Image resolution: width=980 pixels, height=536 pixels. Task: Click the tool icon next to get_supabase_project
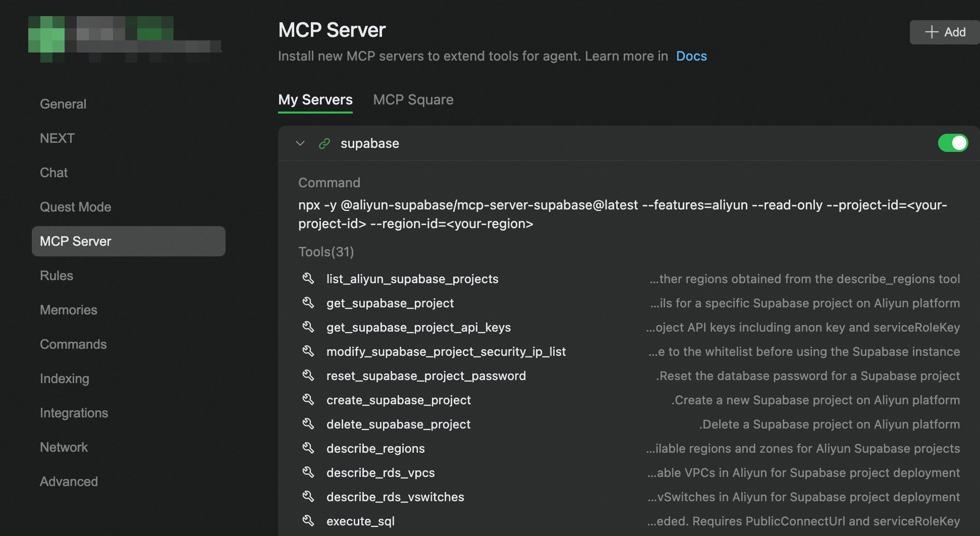pyautogui.click(x=308, y=303)
